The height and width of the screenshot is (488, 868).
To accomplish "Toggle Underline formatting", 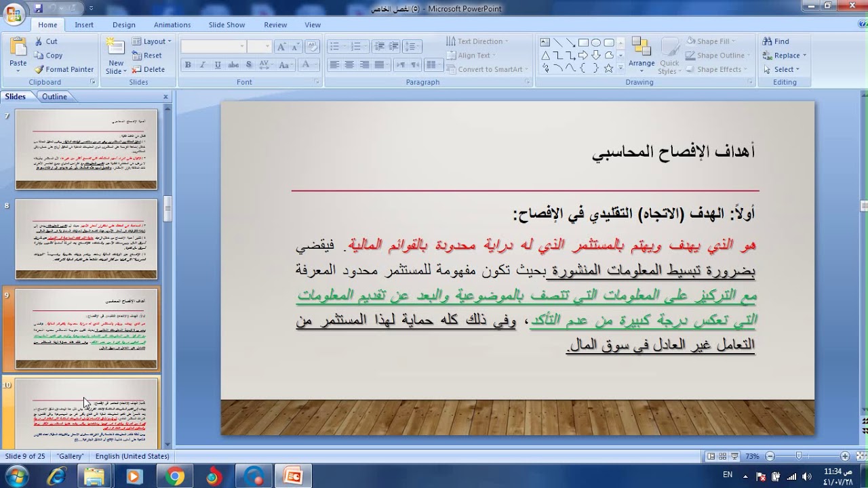I will click(218, 65).
